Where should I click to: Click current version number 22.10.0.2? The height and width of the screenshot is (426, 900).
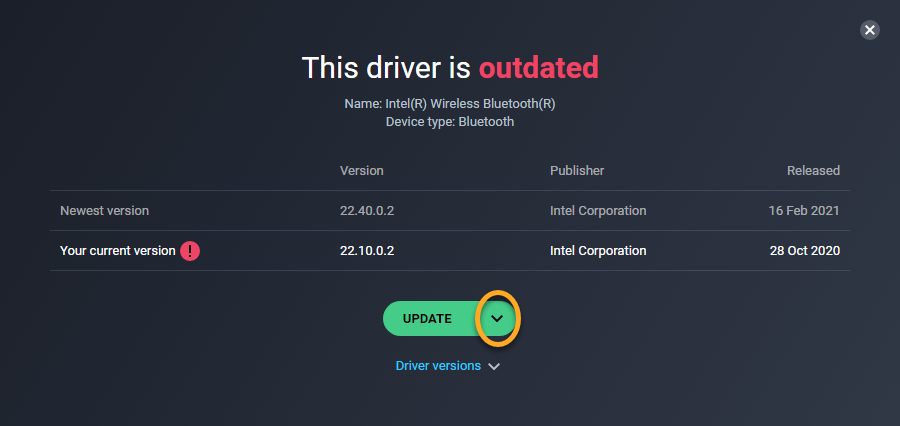tap(367, 251)
